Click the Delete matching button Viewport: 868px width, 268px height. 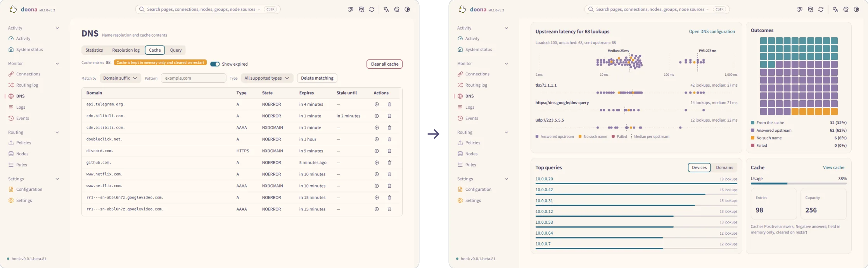coord(317,78)
